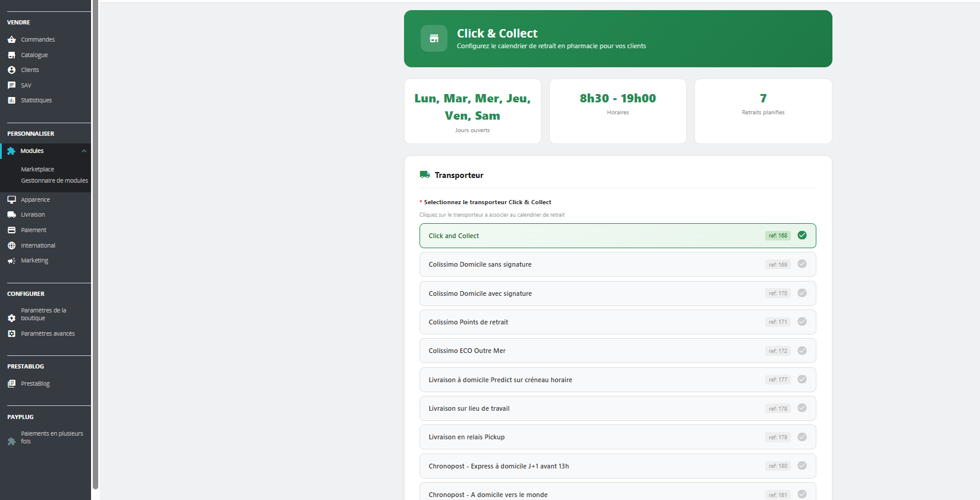Image resolution: width=980 pixels, height=500 pixels.
Task: Click the ref: 177 badge
Action: pyautogui.click(x=778, y=380)
